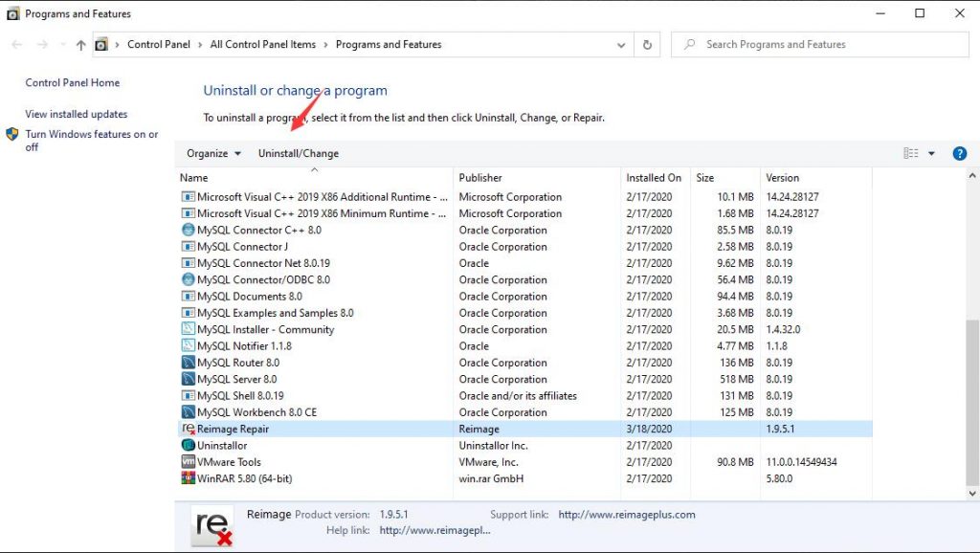Click the MySQL Notifier 1.1.8 icon

pyautogui.click(x=189, y=346)
